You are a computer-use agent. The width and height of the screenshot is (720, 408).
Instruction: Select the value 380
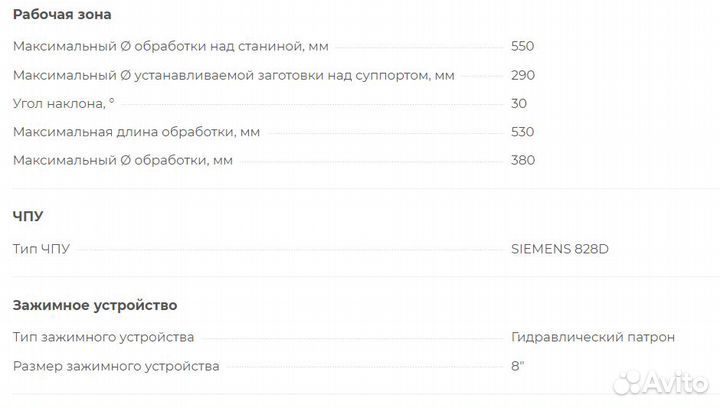point(523,160)
